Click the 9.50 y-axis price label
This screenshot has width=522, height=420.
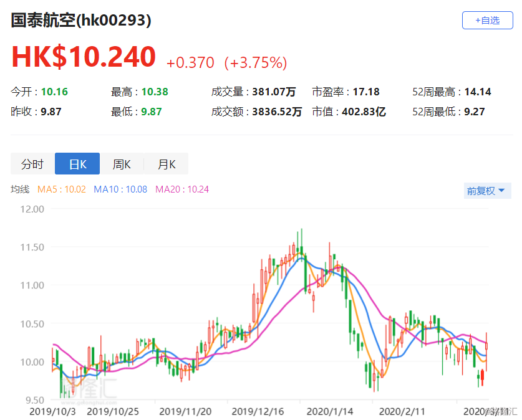click(35, 400)
